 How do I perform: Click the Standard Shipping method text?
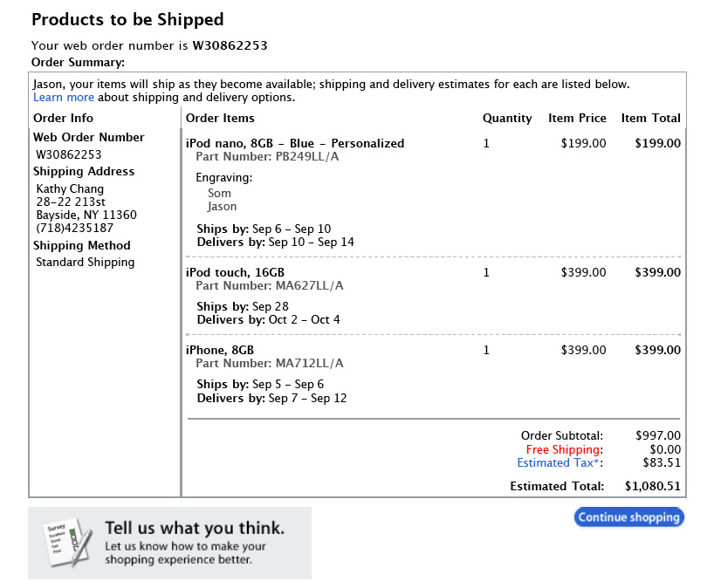[x=86, y=262]
